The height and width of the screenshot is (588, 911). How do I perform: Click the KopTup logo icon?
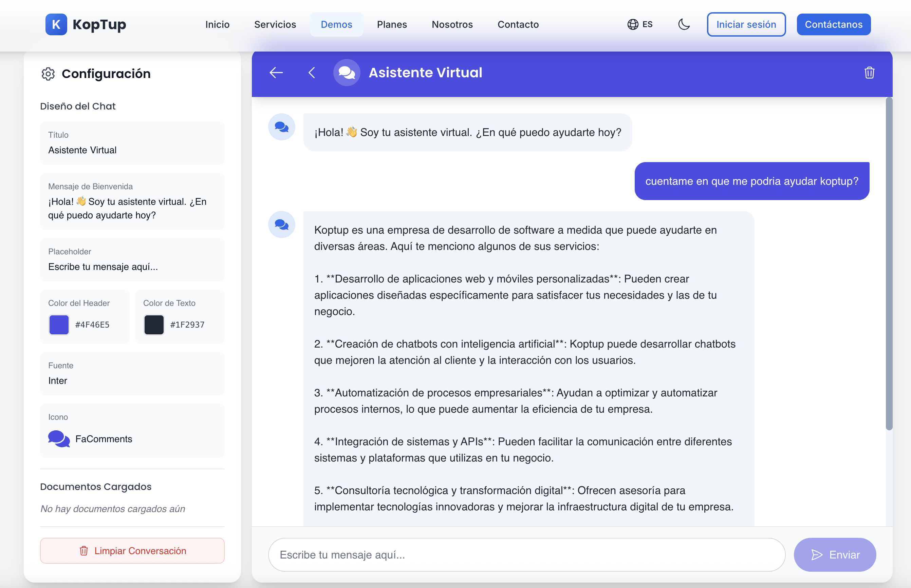(57, 24)
